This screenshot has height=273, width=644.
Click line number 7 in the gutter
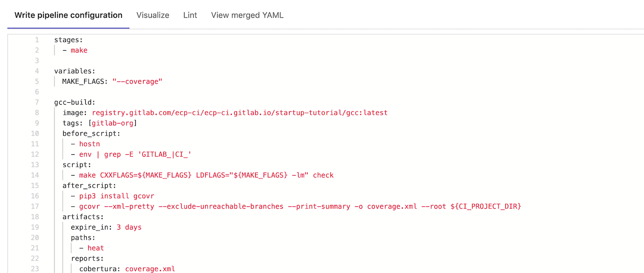[37, 102]
